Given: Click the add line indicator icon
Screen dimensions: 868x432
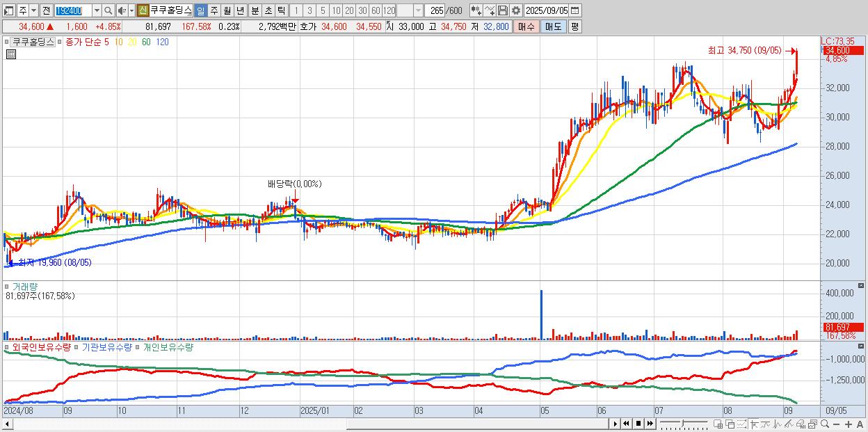Looking at the screenshot, I should [x=490, y=10].
